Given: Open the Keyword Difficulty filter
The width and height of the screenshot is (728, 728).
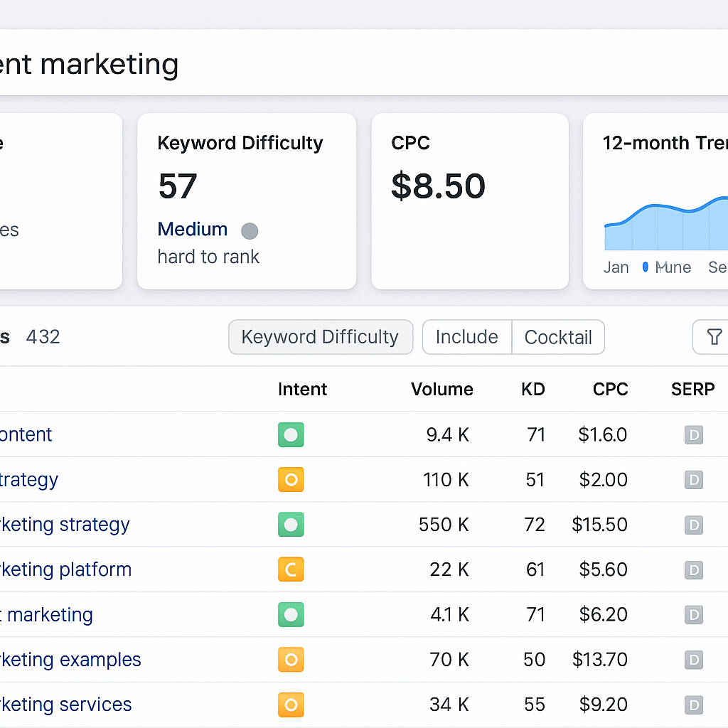Looking at the screenshot, I should click(320, 337).
